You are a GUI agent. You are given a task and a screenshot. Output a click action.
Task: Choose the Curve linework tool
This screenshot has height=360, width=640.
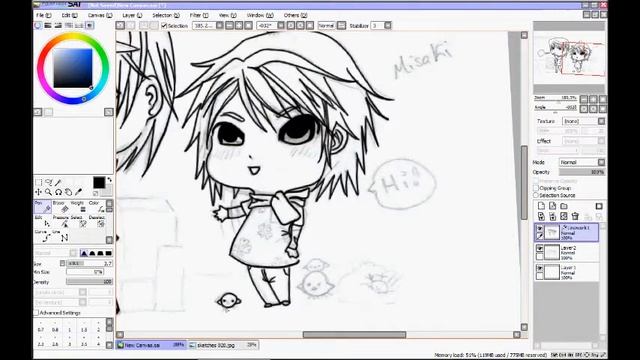(x=42, y=236)
